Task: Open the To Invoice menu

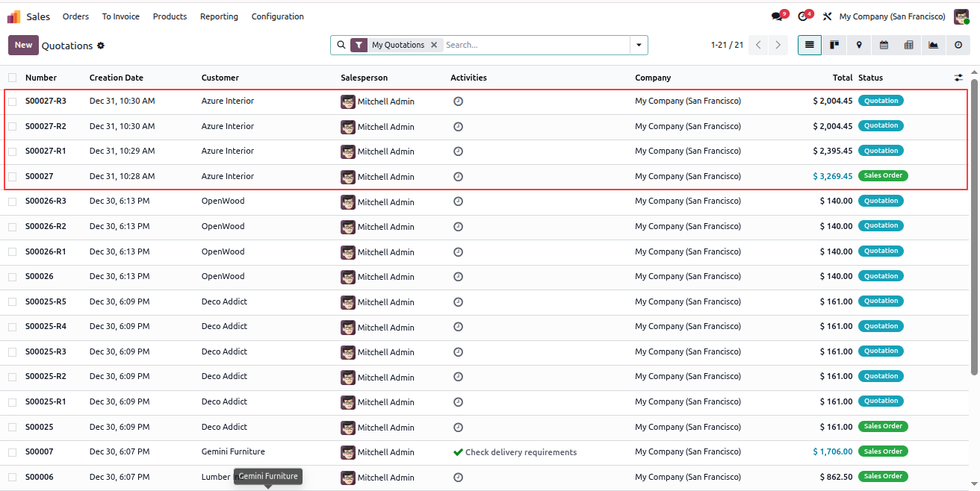Action: click(x=121, y=16)
